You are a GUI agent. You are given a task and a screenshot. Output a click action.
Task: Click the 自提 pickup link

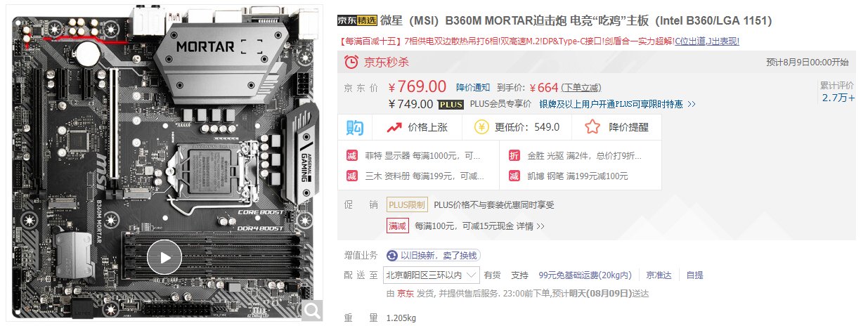694,275
